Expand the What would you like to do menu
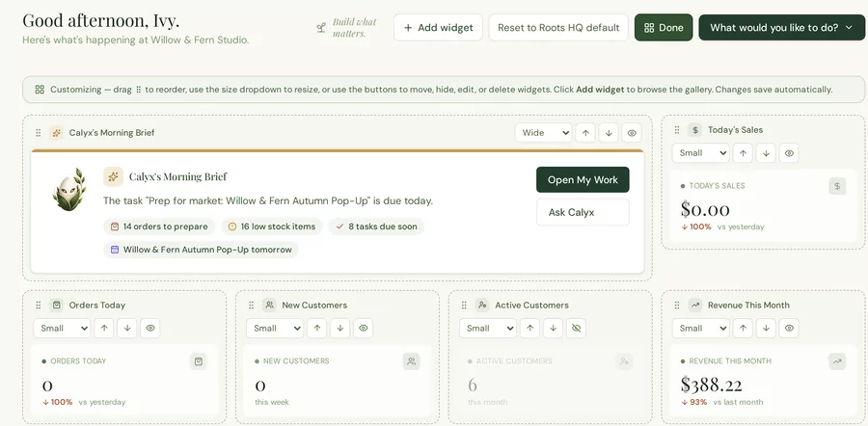 click(781, 28)
